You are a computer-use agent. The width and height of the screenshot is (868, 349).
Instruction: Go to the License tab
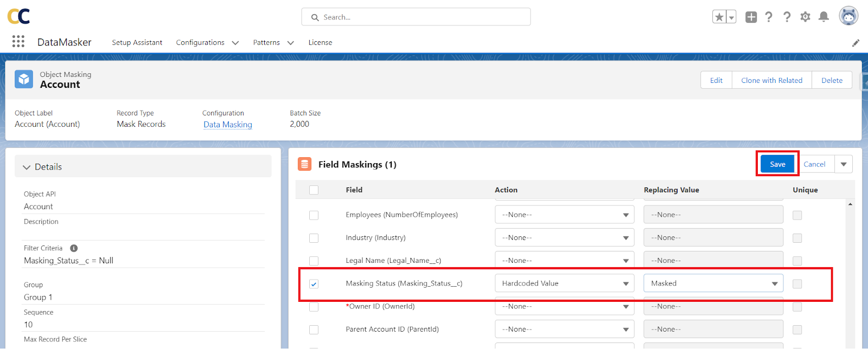click(320, 42)
